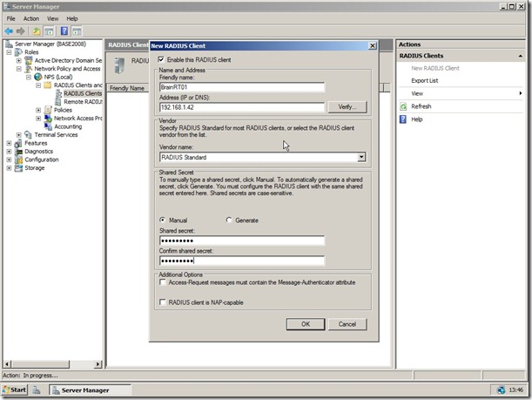The width and height of the screenshot is (532, 400).
Task: Click the Back arrow toolbar icon
Action: (9, 31)
